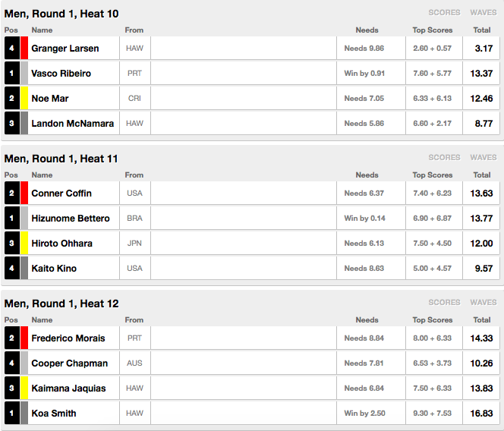Click Vasco Ribeiro's name

pyautogui.click(x=61, y=74)
